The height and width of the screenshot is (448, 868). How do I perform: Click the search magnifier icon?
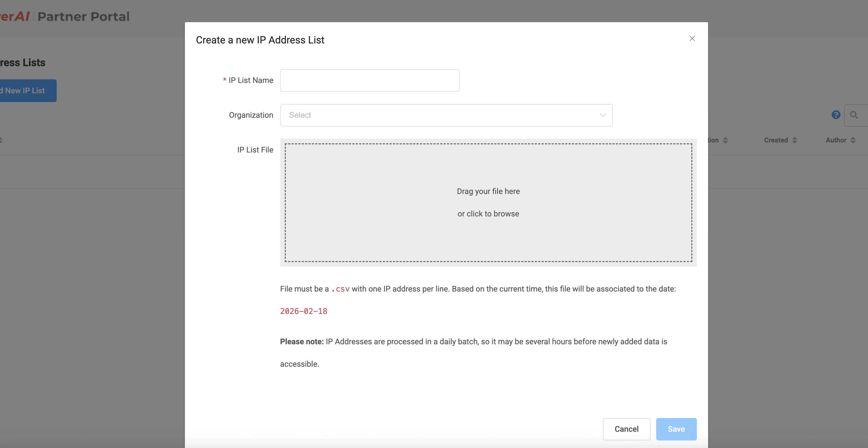[x=853, y=115]
